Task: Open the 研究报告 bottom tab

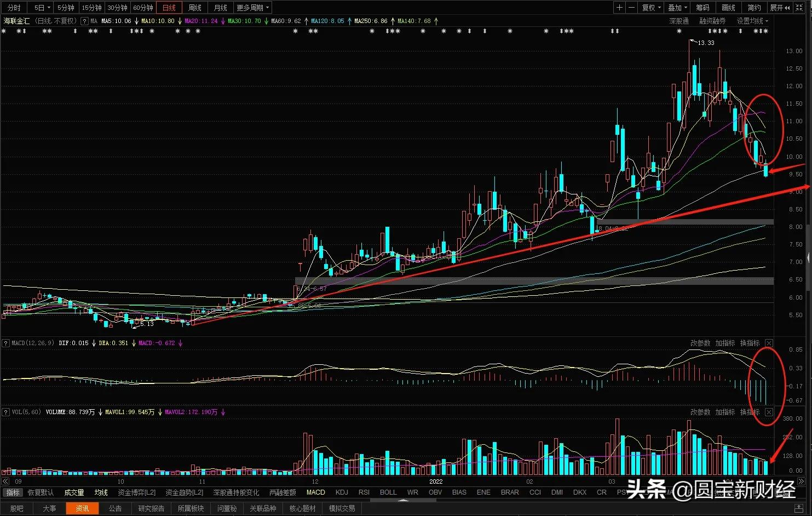Action: (x=151, y=508)
